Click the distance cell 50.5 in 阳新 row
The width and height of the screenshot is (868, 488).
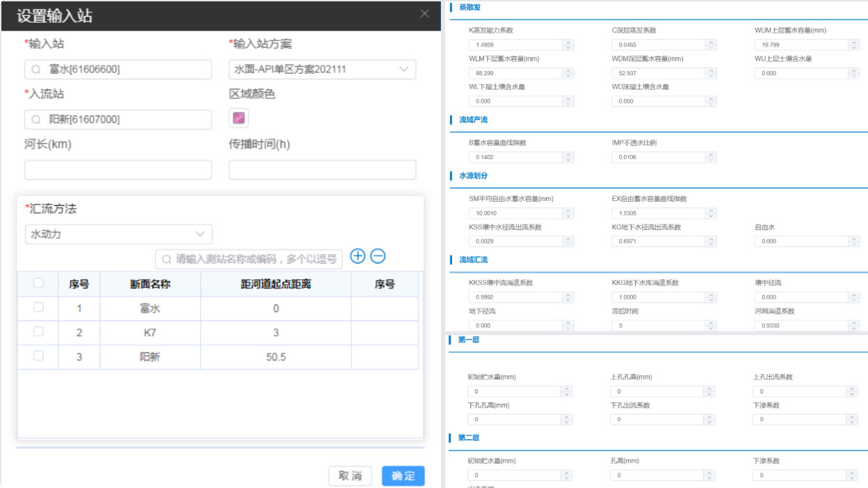tap(276, 357)
